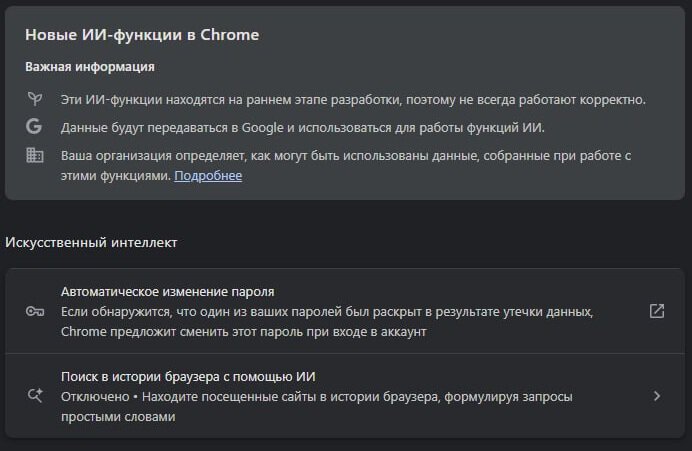Click the line "Если обнаружится, что один из ваших паролей"
Image resolution: width=692 pixels, height=451 pixels.
coord(327,312)
